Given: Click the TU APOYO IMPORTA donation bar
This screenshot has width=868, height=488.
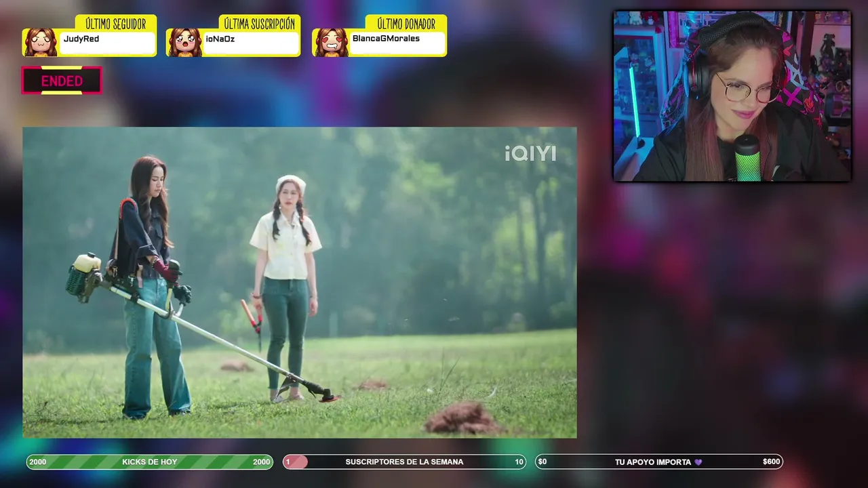Looking at the screenshot, I should [x=658, y=462].
